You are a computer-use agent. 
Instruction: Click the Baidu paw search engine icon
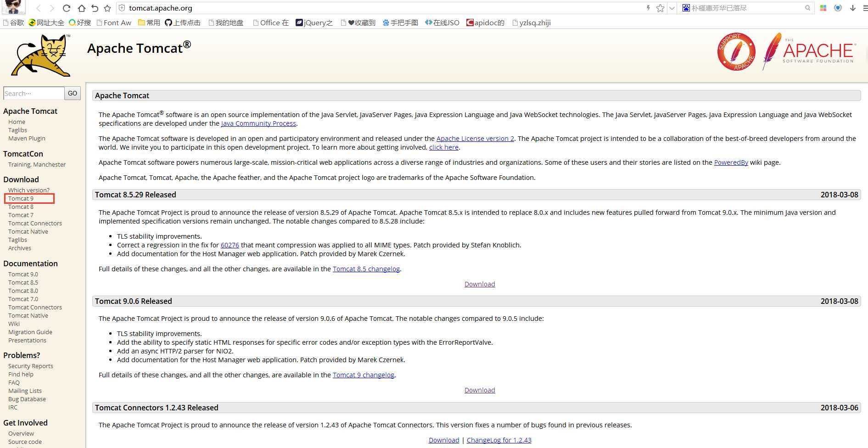686,8
